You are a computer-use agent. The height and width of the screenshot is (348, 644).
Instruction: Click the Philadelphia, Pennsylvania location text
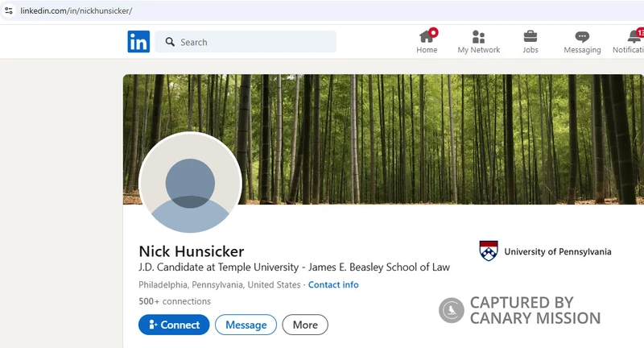219,284
